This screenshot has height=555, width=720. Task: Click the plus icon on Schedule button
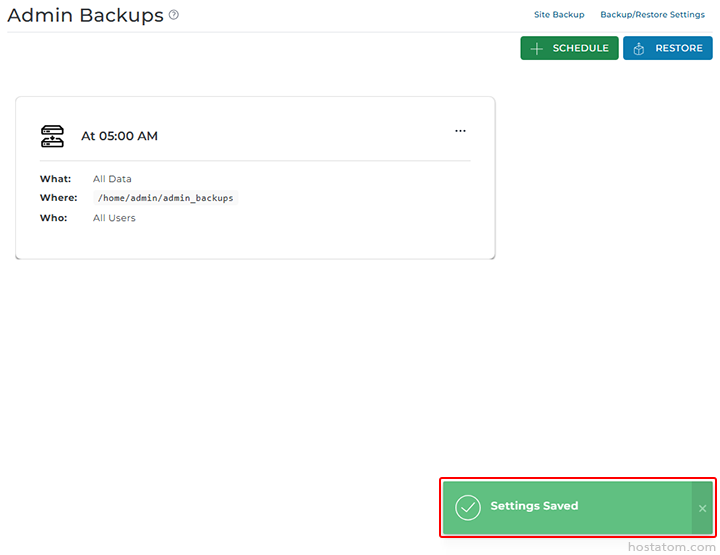(537, 49)
